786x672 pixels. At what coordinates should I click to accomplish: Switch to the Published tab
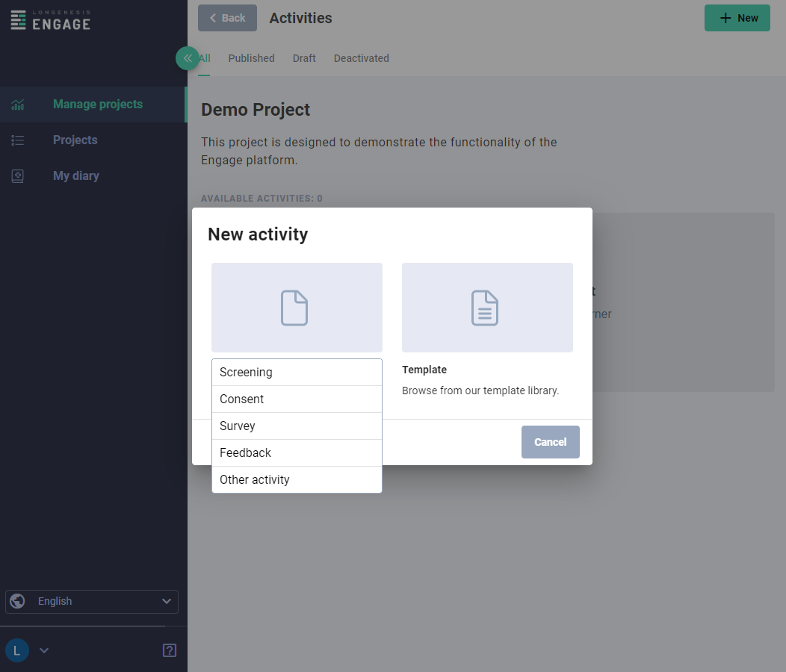point(251,58)
